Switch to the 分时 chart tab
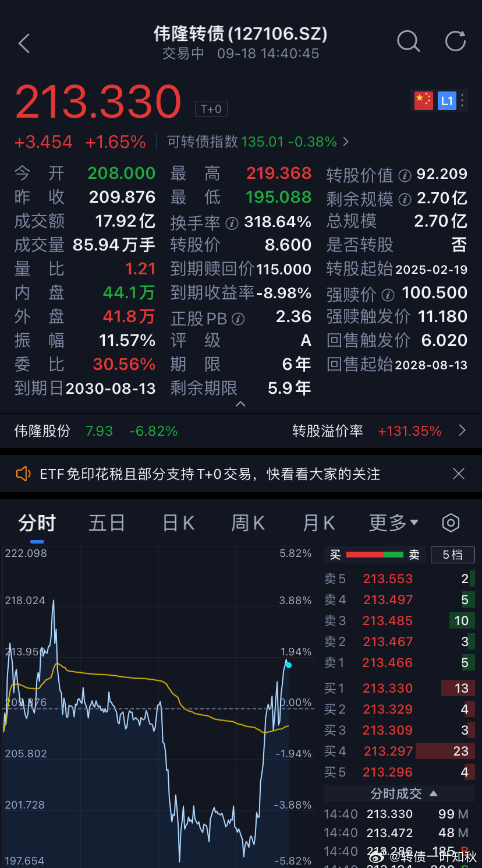 [37, 523]
